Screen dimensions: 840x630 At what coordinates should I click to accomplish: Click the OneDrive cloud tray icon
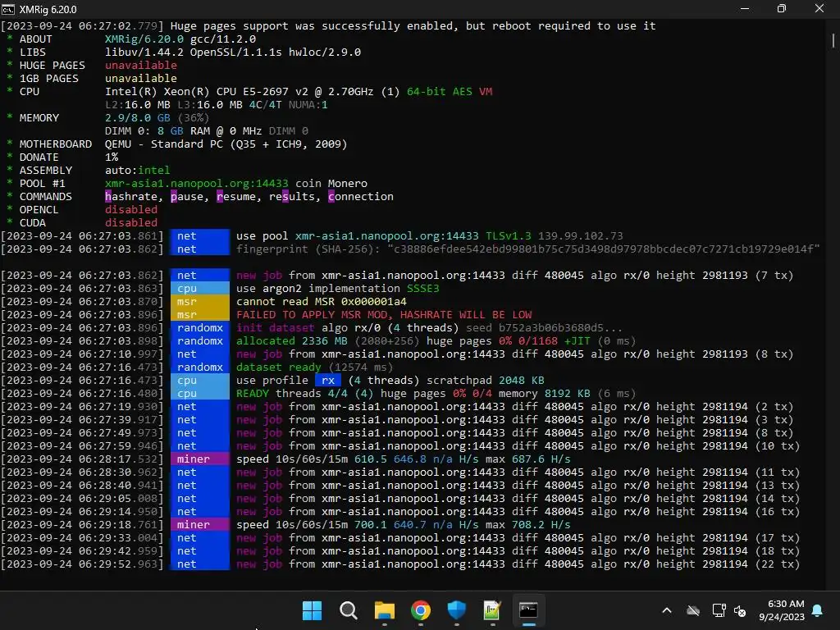pos(693,610)
